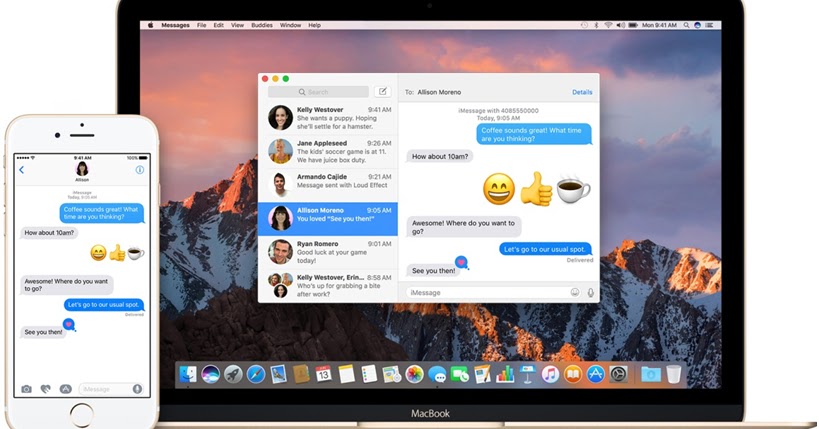Open the emoji picker in message field
Screen dimensions: 819x429
[x=575, y=293]
